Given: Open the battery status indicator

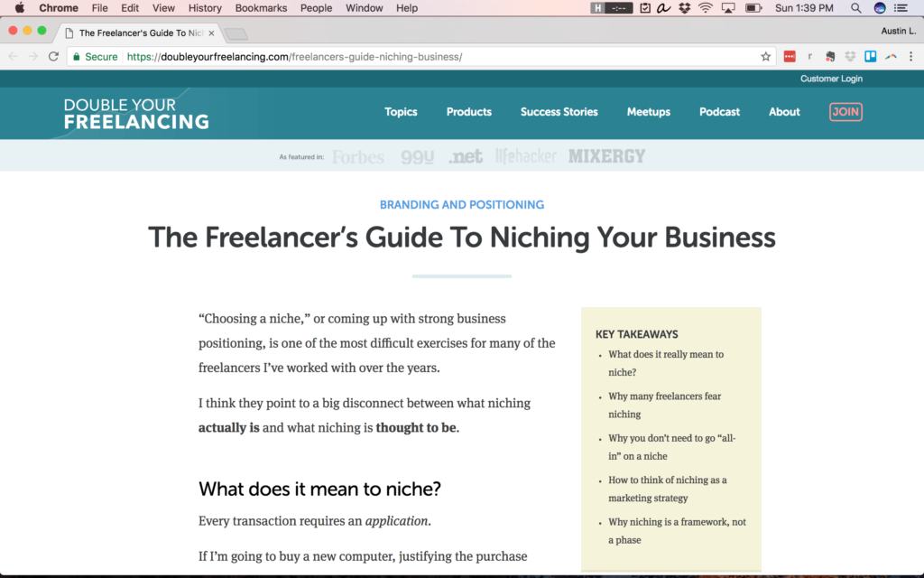Looking at the screenshot, I should coord(753,8).
